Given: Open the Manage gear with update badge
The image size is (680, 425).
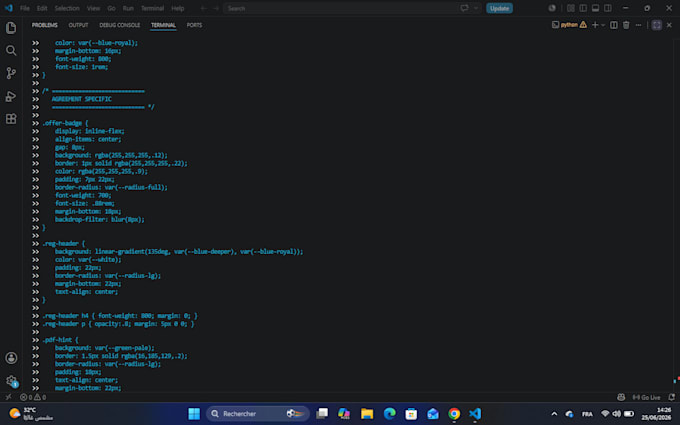Looking at the screenshot, I should [11, 381].
